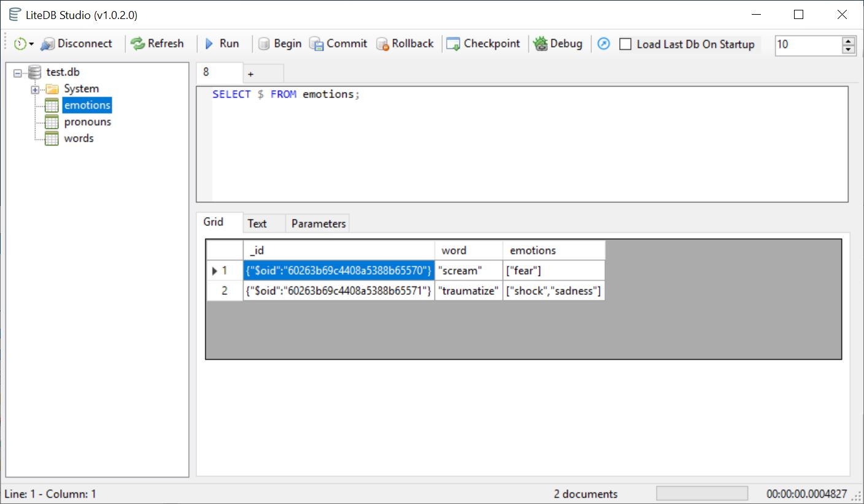
Task: Click the numeric limit field showing 10
Action: pos(808,44)
